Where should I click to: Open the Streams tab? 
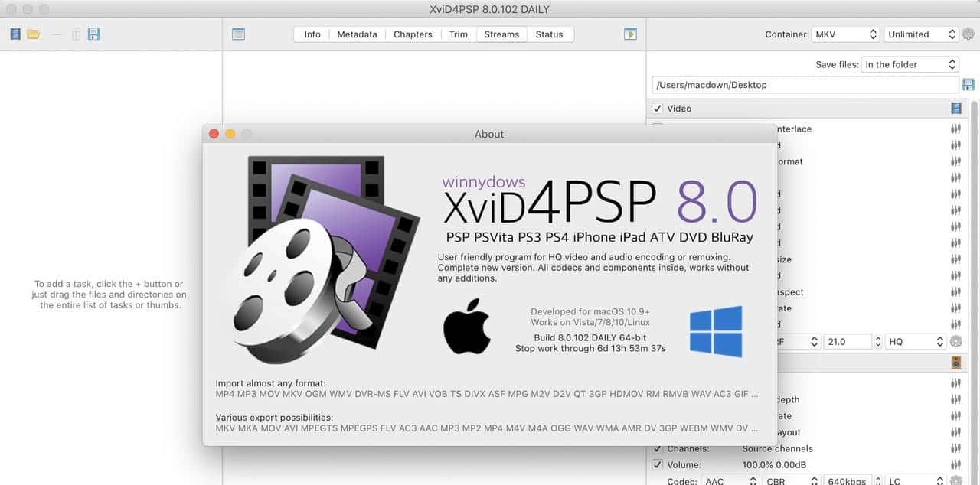coord(501,34)
